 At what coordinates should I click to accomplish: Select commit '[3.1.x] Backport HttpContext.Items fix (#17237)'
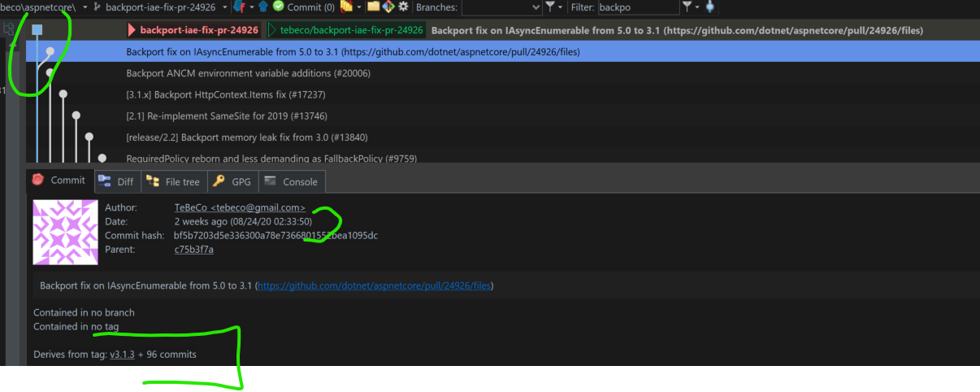coord(502,94)
